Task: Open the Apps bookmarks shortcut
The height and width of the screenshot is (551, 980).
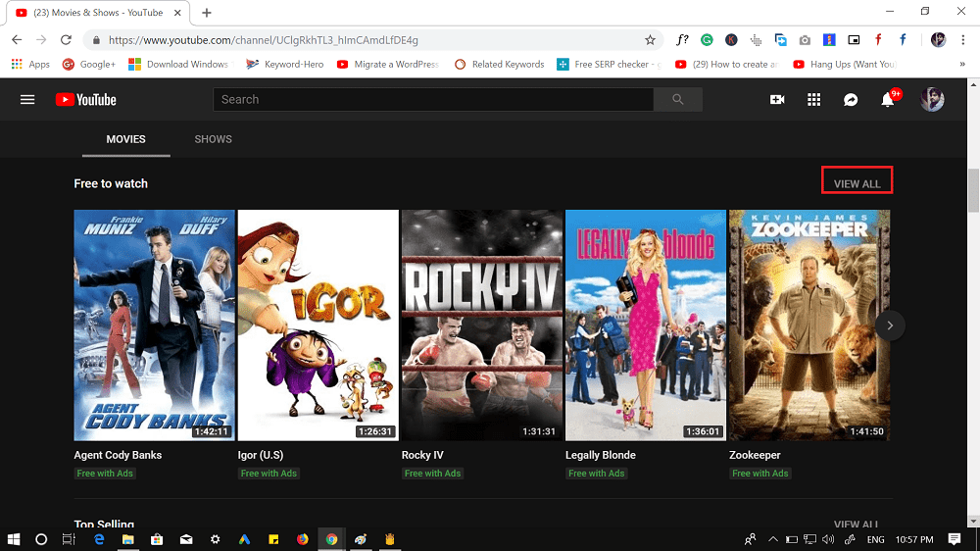Action: [30, 64]
